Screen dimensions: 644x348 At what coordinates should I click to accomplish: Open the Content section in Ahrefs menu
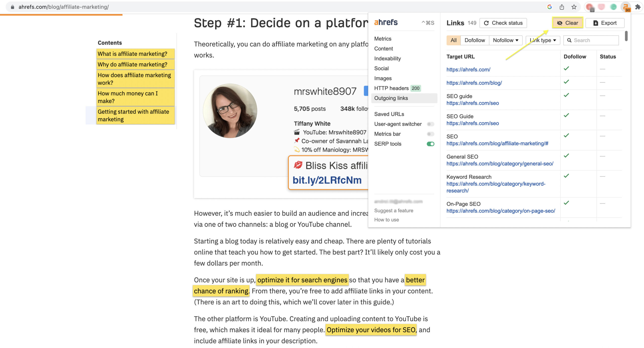click(383, 48)
